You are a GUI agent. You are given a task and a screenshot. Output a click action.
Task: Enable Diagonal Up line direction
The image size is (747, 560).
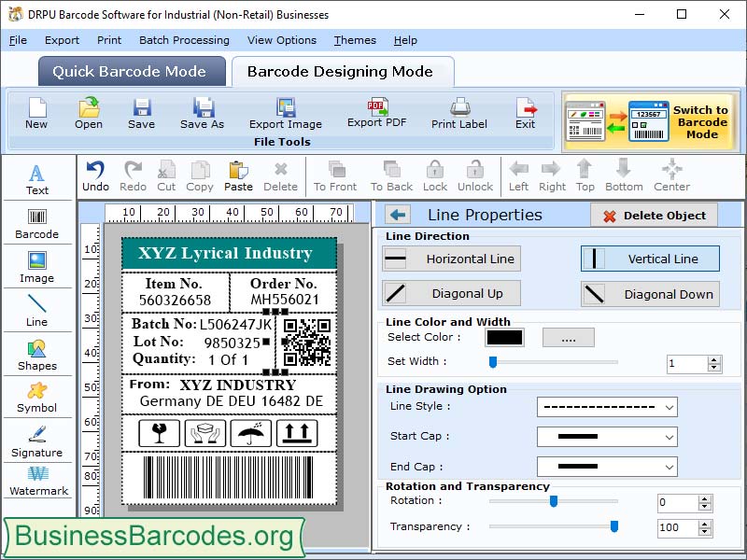coord(450,293)
